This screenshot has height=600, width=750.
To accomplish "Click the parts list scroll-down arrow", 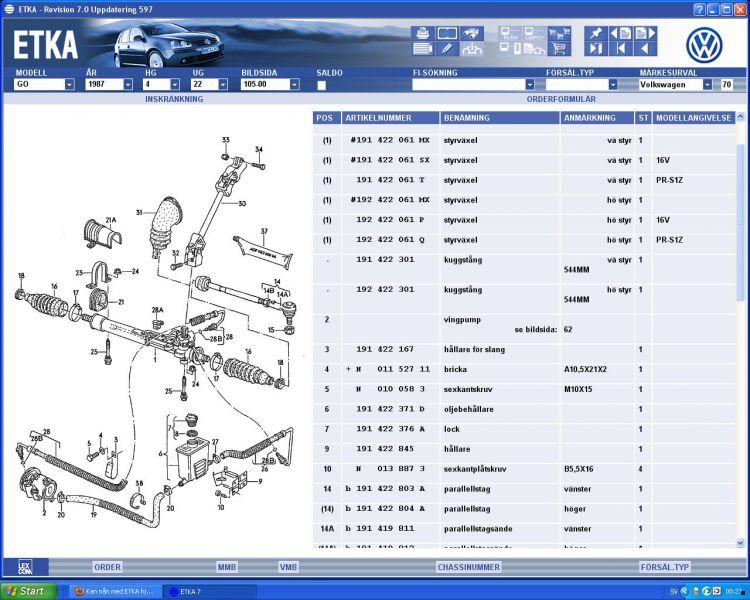I will [x=740, y=543].
